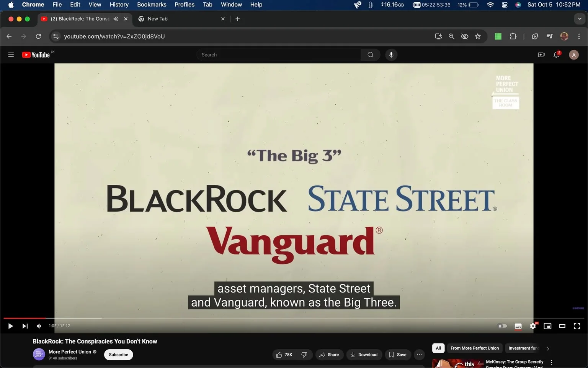
Task: Open the YouTube account avatar menu
Action: click(573, 55)
